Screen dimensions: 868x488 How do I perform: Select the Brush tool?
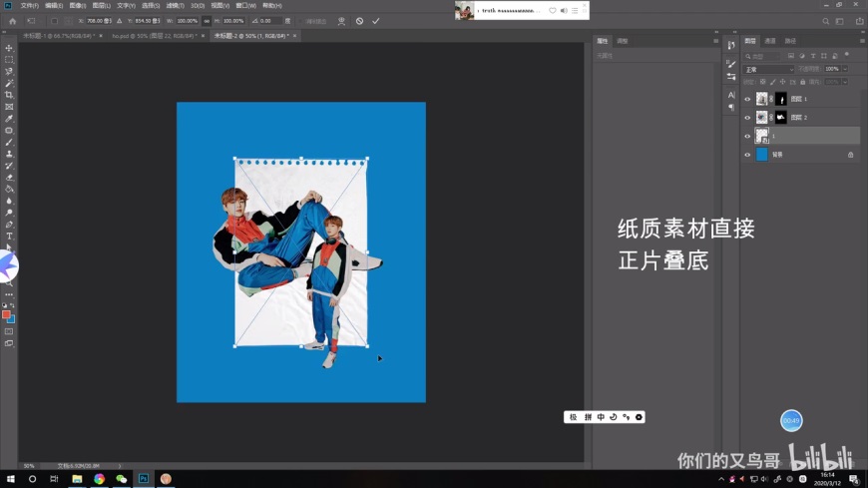[x=9, y=143]
